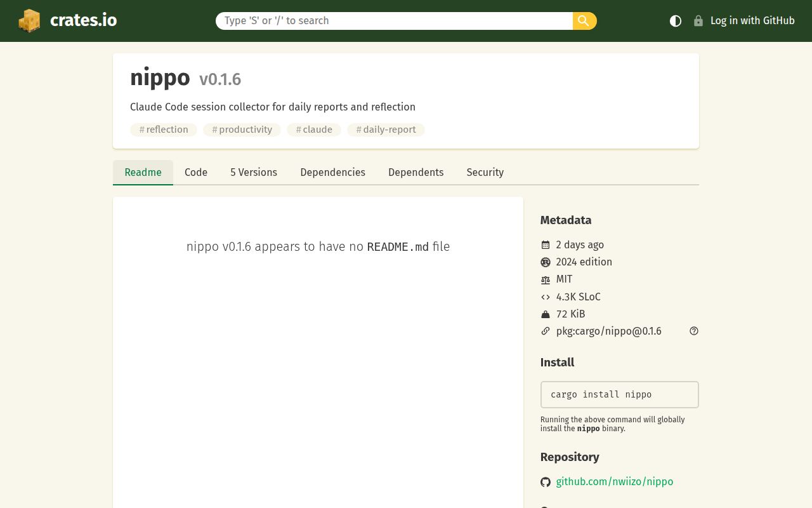The width and height of the screenshot is (812, 508).
Task: Click the 2024 edition text
Action: 584,262
